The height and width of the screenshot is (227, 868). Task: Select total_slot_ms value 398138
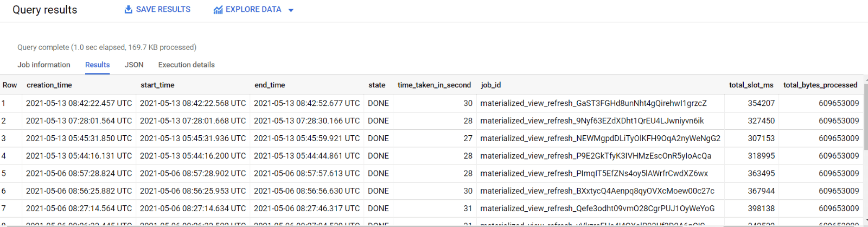761,209
